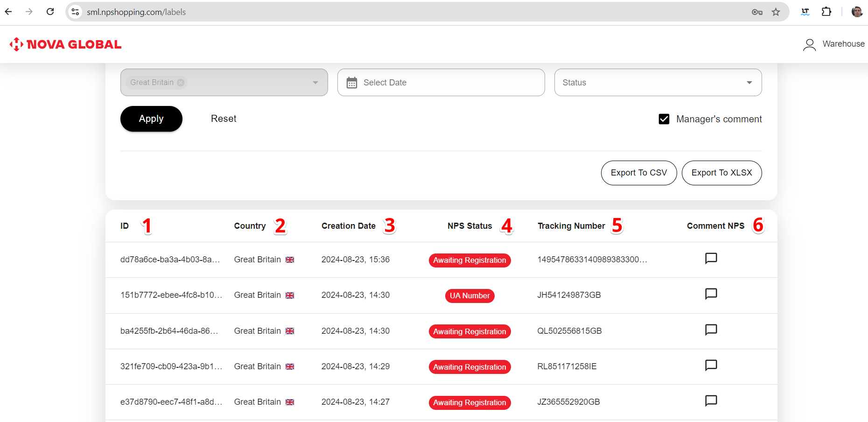Select ID ba4255fb-2b64-46da-86…
The width and height of the screenshot is (868, 422).
pyautogui.click(x=169, y=331)
